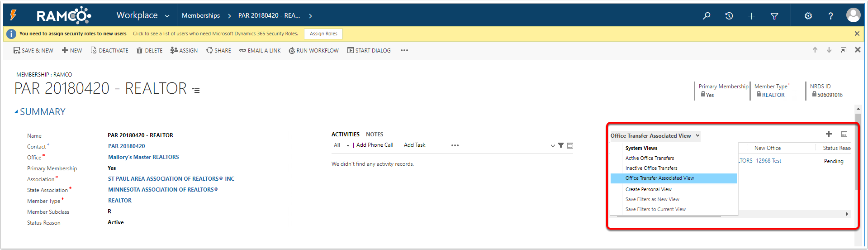The image size is (868, 250).
Task: Open advanced find funnel icon
Action: pyautogui.click(x=774, y=16)
